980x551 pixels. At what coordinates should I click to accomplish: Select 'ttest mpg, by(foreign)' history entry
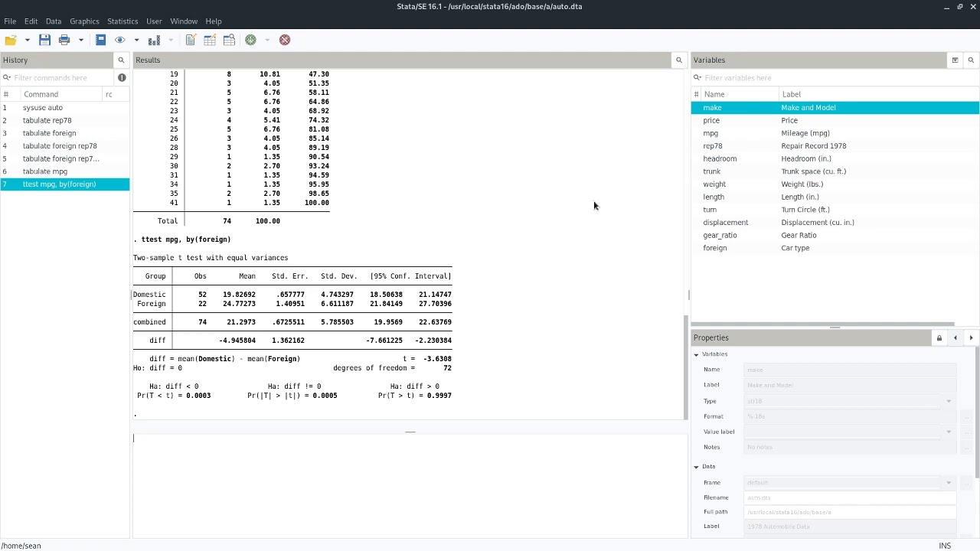coord(65,184)
